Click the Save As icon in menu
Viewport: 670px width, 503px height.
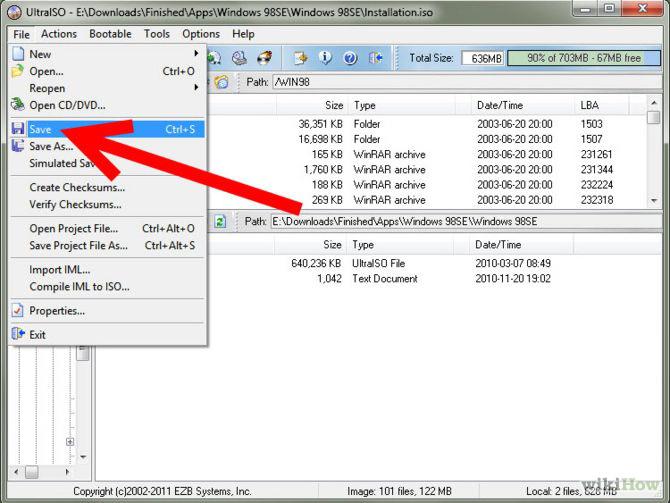click(18, 146)
